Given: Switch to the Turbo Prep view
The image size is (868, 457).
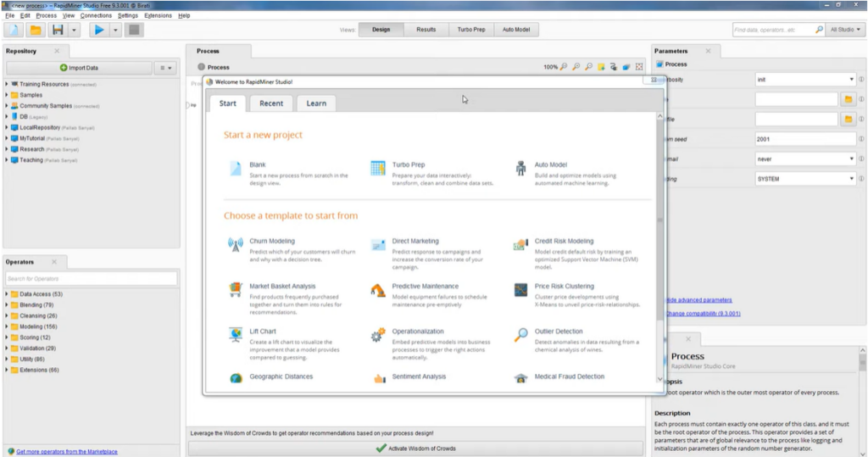Looking at the screenshot, I should pyautogui.click(x=471, y=30).
